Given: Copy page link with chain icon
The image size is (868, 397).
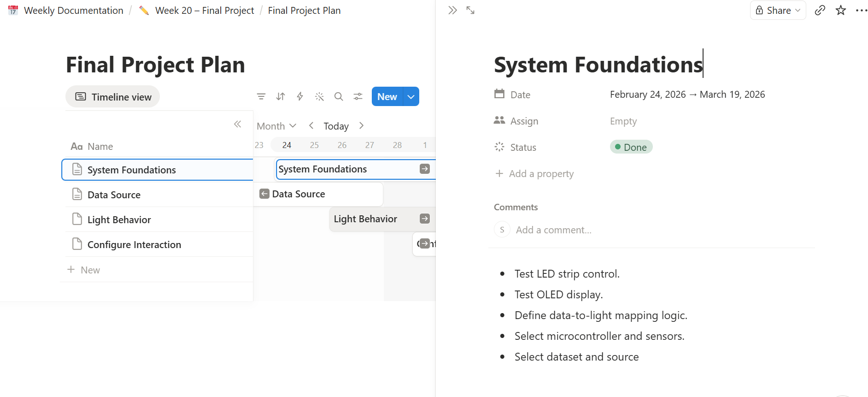Looking at the screenshot, I should 820,10.
